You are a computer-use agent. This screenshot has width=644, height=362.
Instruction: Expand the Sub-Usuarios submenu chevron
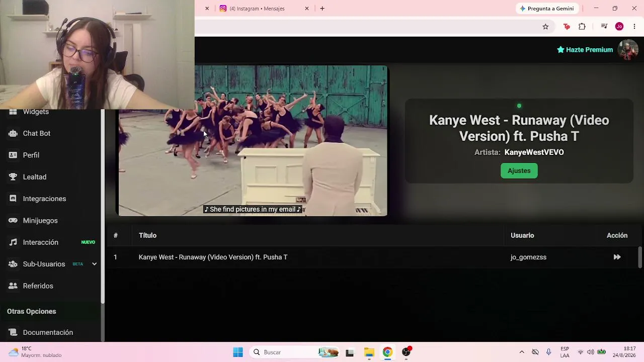94,264
